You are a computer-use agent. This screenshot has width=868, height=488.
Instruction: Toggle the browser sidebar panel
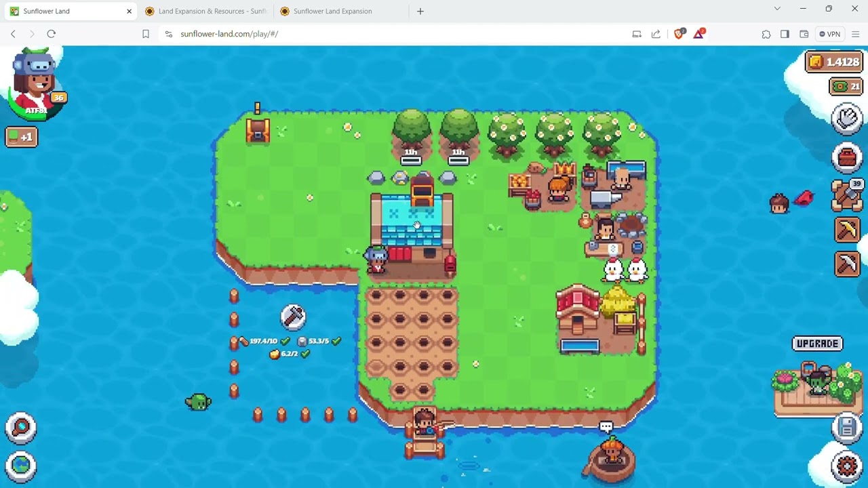pos(785,34)
